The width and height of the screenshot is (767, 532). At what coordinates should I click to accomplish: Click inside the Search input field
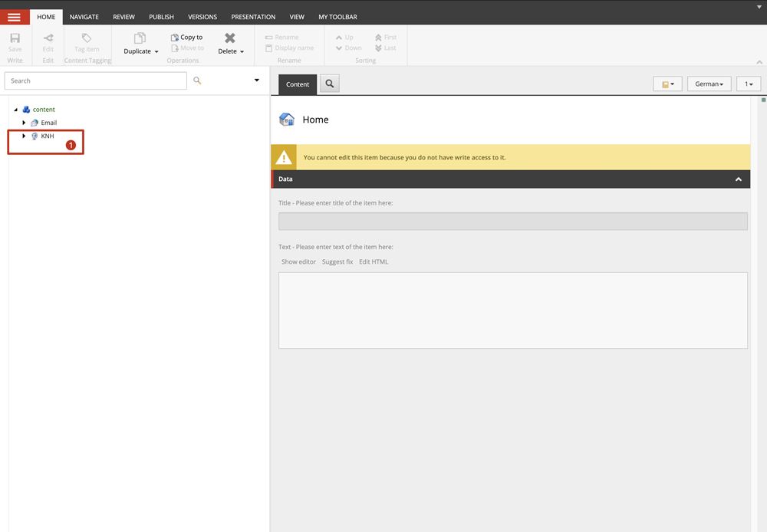click(x=96, y=80)
